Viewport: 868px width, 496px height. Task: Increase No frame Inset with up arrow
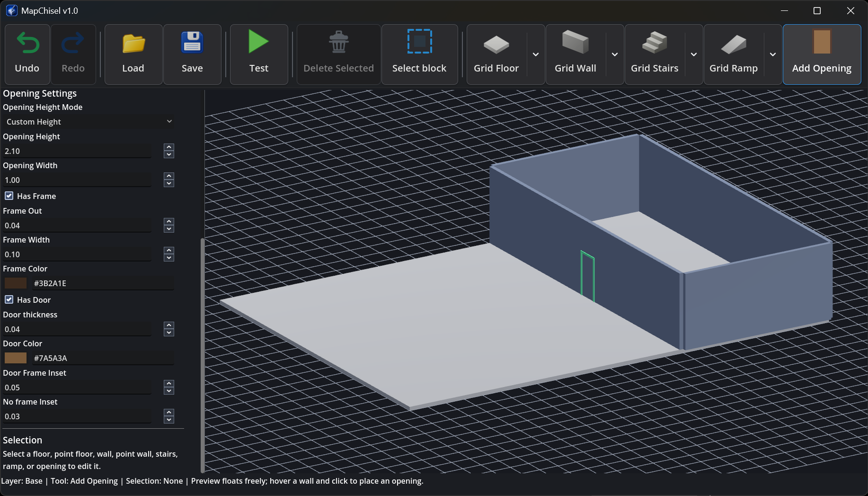(x=169, y=413)
